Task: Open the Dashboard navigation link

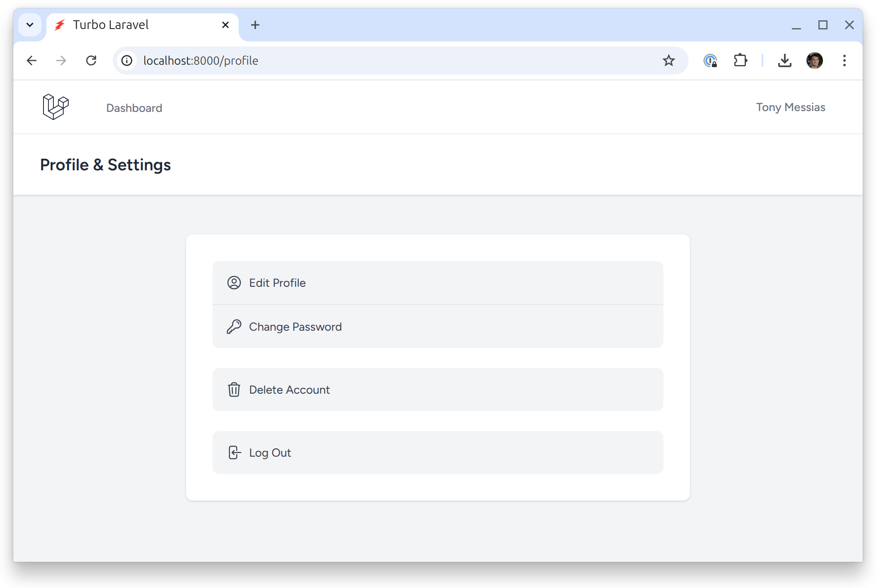Action: tap(134, 108)
